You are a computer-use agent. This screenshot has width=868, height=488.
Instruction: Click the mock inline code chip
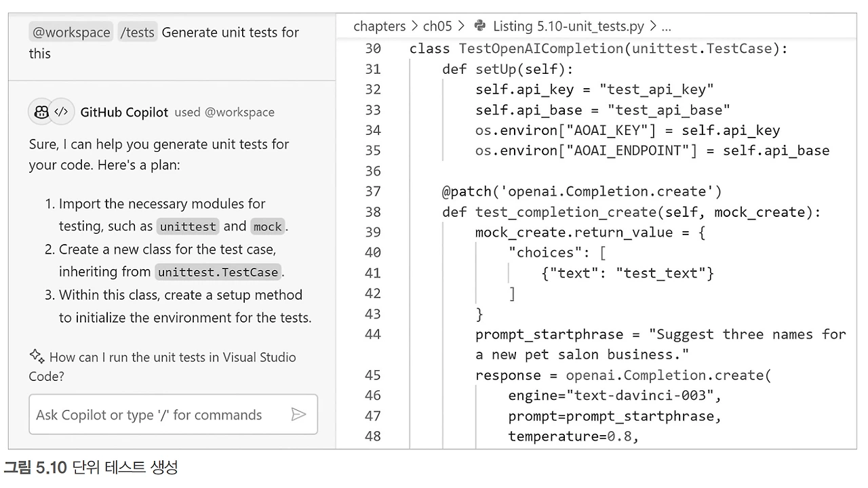(x=267, y=226)
